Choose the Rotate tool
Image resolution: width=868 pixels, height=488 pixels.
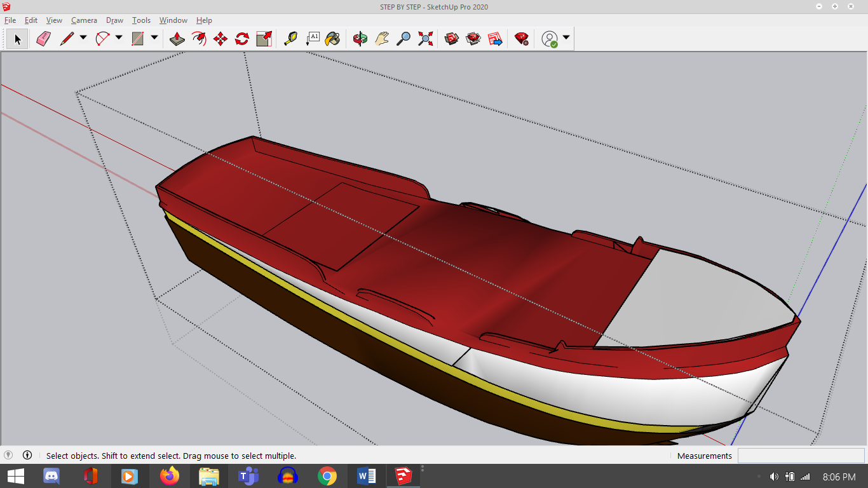point(242,39)
